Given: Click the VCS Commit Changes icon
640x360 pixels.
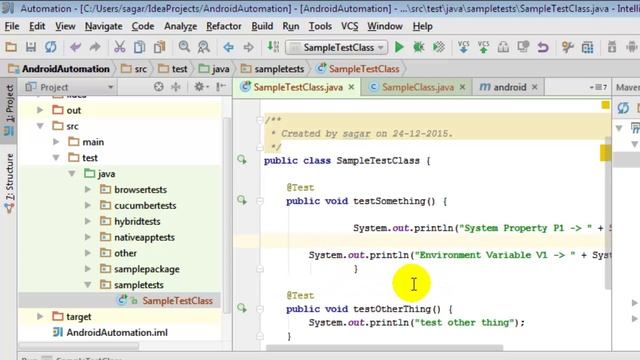Looking at the screenshot, I should (x=483, y=47).
